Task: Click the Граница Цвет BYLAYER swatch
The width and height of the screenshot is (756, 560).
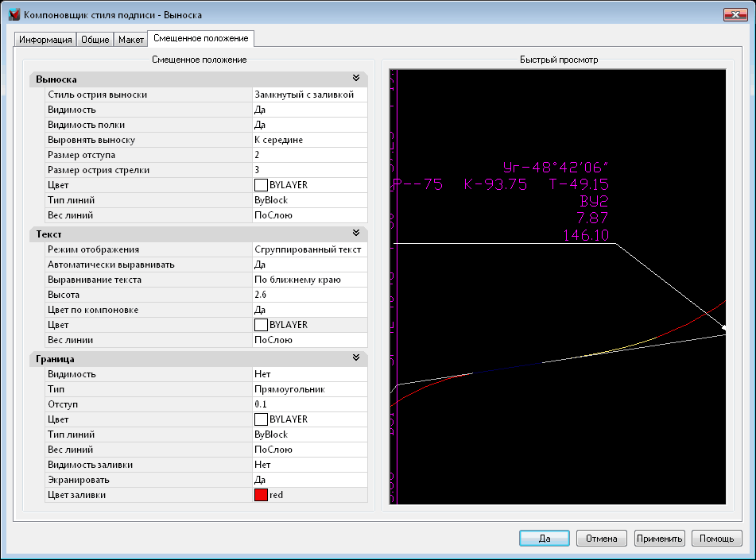Action: pos(261,419)
